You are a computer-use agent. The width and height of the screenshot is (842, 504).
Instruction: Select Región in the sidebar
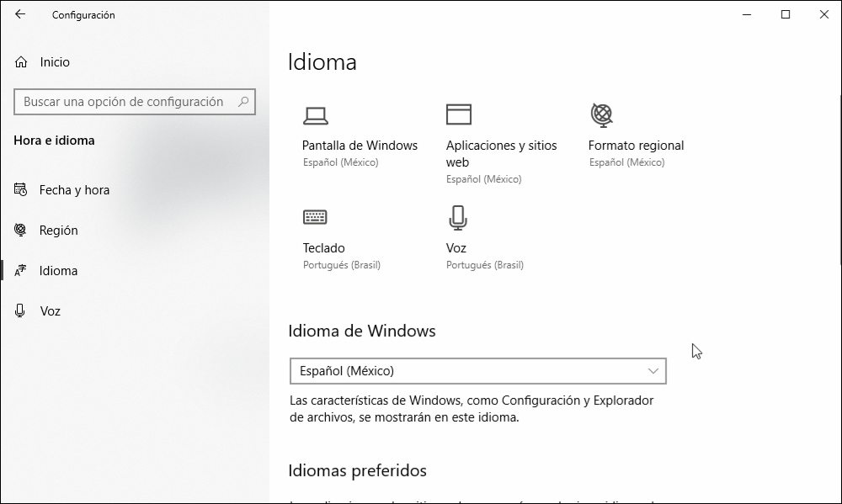[x=59, y=231]
